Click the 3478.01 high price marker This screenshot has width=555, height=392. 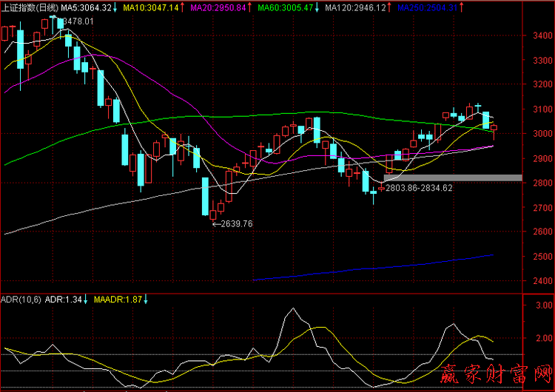point(78,21)
